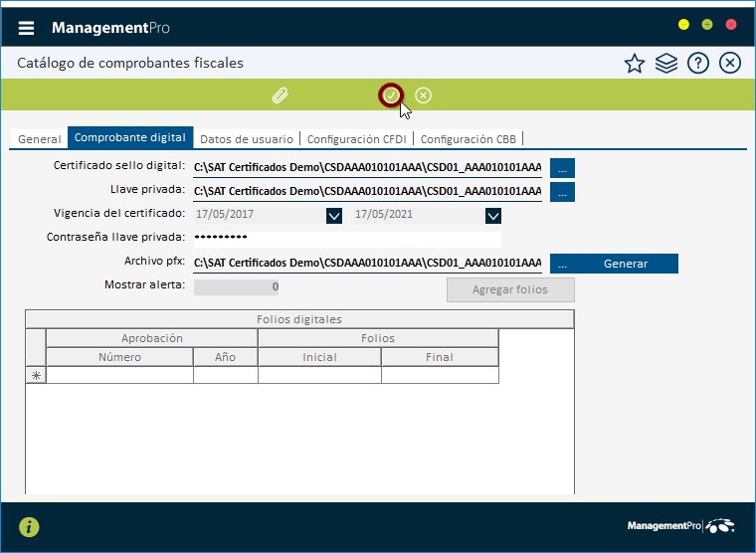The width and height of the screenshot is (756, 553).
Task: Click the Agregar folios button
Action: coord(510,289)
